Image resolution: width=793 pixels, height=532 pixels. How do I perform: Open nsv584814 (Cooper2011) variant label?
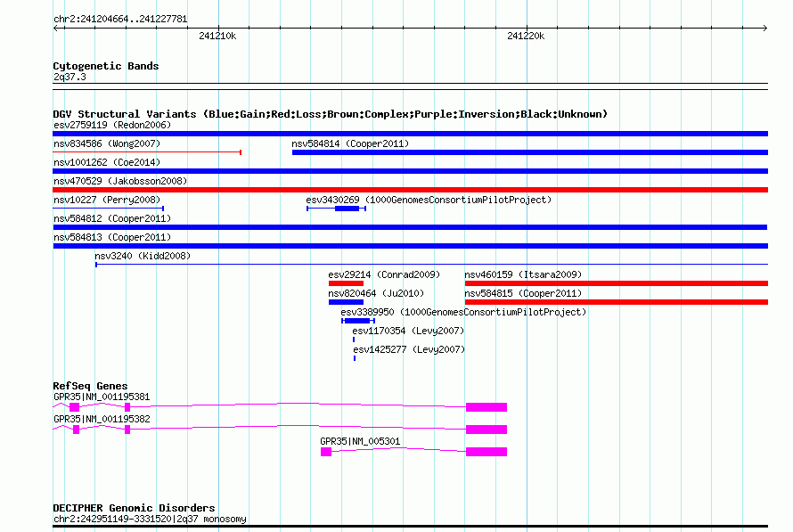pos(350,143)
